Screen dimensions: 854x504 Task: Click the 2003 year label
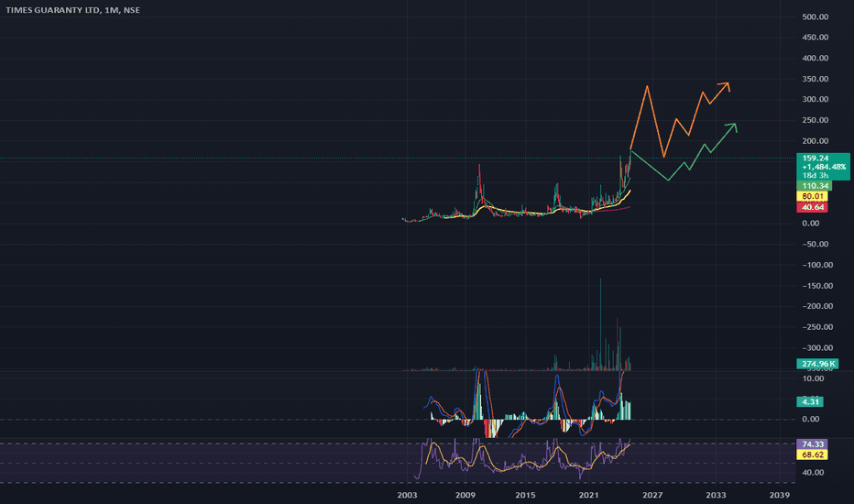click(407, 495)
